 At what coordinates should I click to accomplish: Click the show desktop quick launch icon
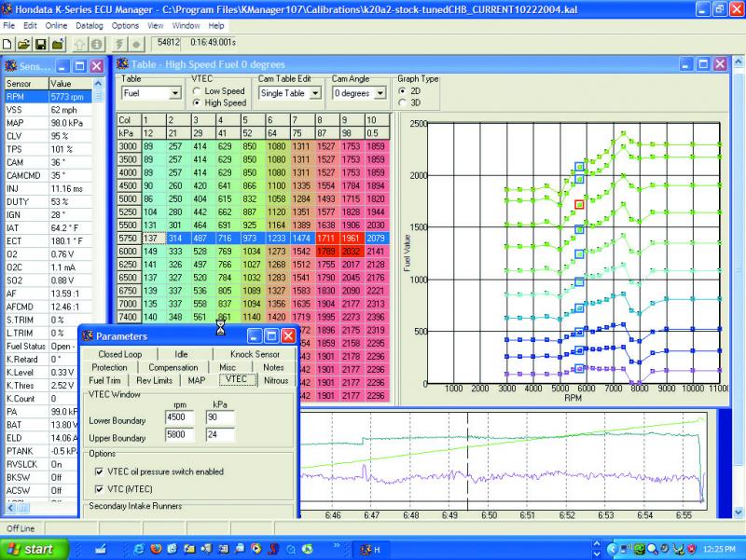point(101,549)
